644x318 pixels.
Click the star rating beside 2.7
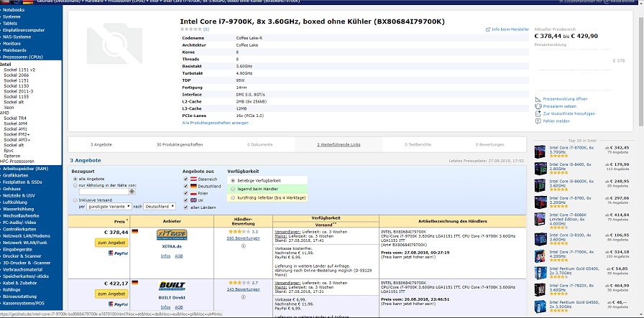tap(239, 283)
